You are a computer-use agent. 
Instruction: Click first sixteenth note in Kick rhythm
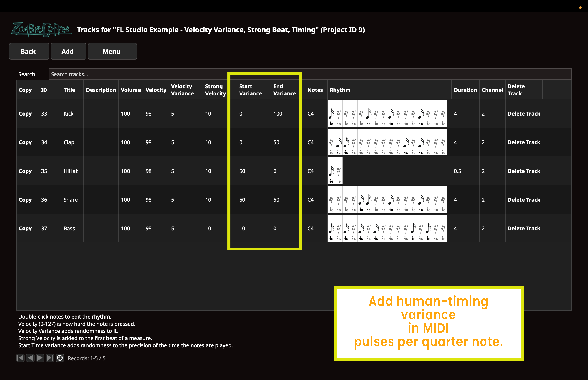pos(331,114)
